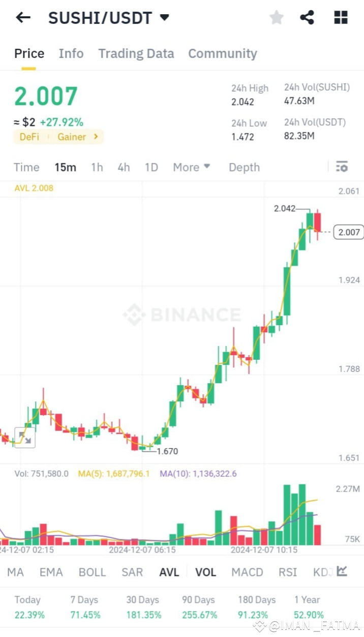Toggle the BOLL indicator on

tap(92, 572)
